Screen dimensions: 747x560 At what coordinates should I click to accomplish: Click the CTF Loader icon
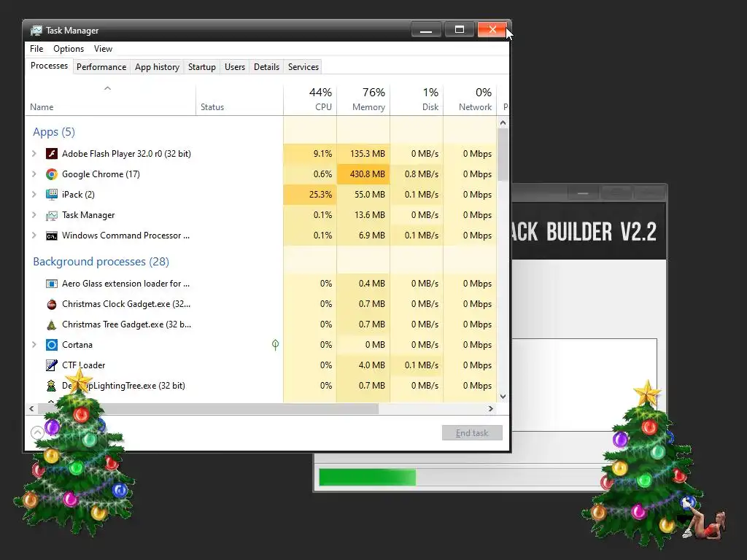tap(52, 365)
